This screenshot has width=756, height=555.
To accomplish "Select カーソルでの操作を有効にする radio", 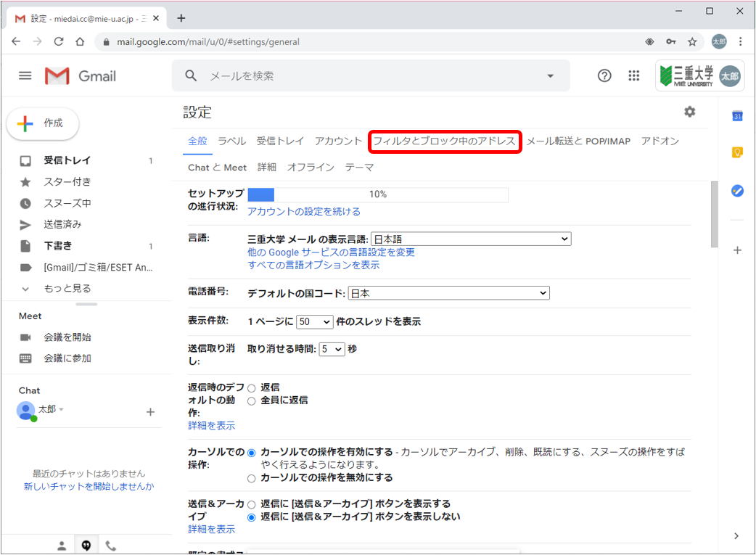I will [251, 453].
